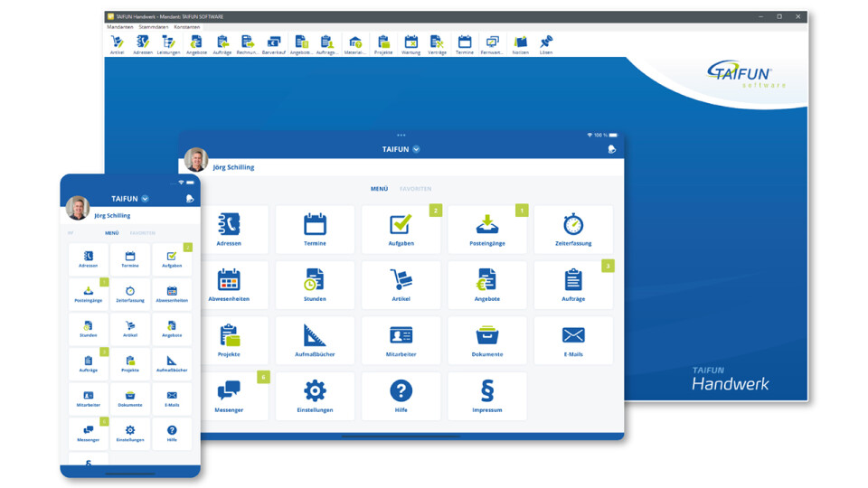Screen dimensions: 868x488
Task: Open Zeiterfassung stopwatch tile on the tablet
Action: tap(573, 230)
